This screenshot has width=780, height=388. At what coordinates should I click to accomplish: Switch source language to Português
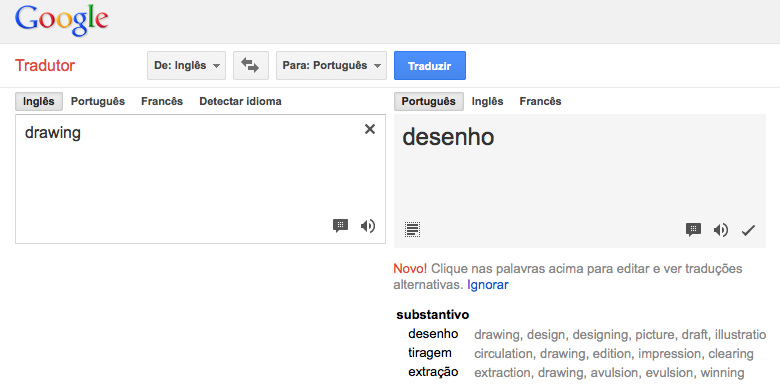click(x=98, y=101)
